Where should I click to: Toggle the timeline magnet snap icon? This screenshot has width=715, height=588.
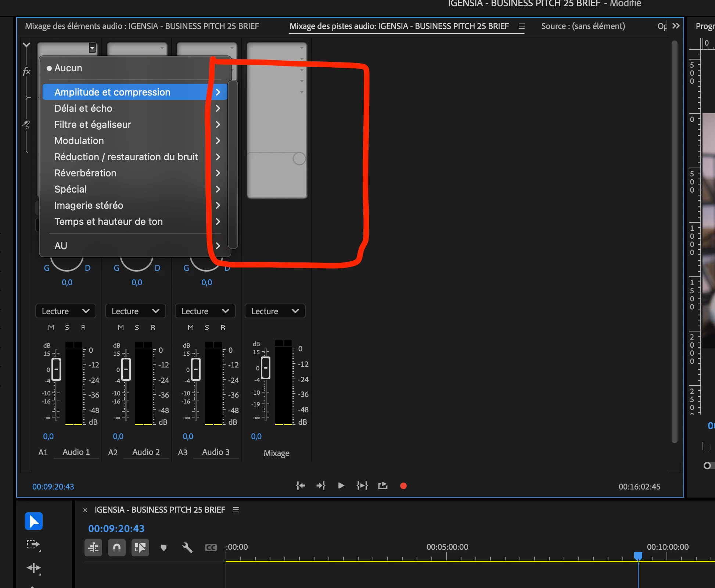click(117, 548)
